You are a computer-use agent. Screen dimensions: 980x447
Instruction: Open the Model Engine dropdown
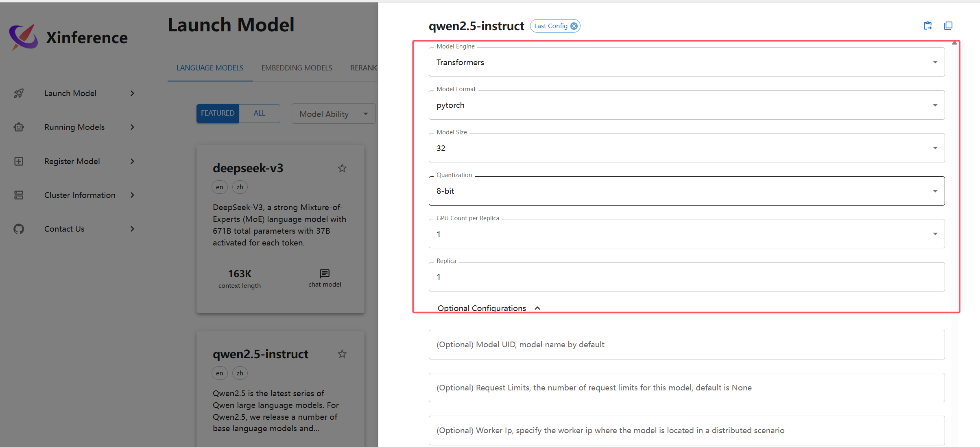[686, 62]
